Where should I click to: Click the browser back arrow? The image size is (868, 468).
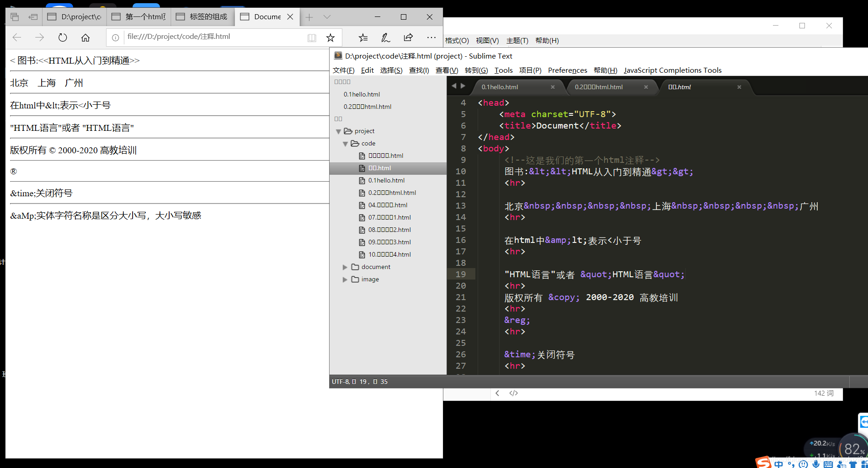click(x=17, y=38)
